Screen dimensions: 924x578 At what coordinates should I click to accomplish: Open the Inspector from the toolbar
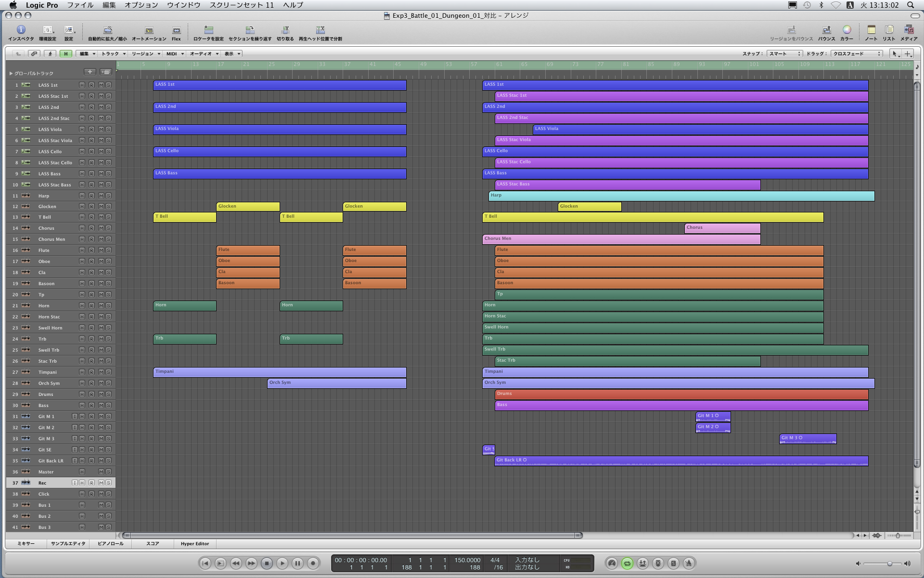pos(21,30)
